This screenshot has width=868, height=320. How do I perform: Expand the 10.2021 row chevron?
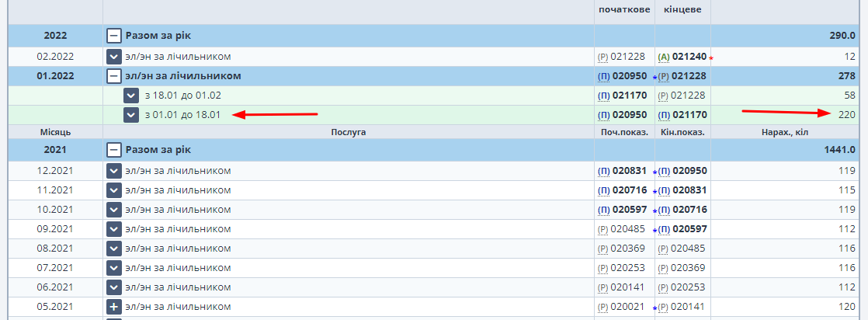tap(114, 210)
